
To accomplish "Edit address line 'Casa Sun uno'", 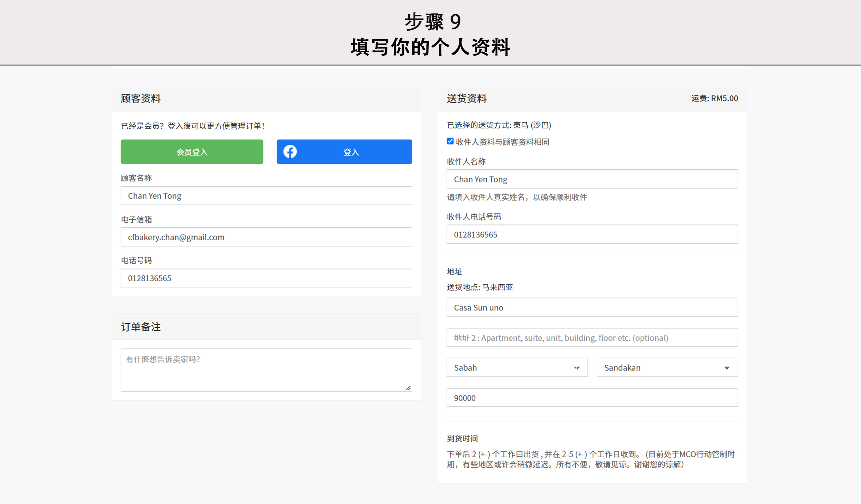I will coord(592,307).
